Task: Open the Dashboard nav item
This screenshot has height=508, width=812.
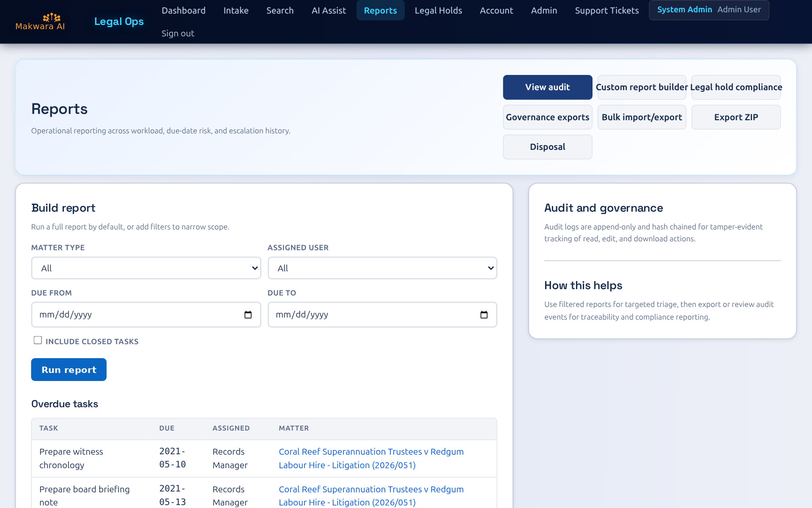Action: (x=184, y=11)
